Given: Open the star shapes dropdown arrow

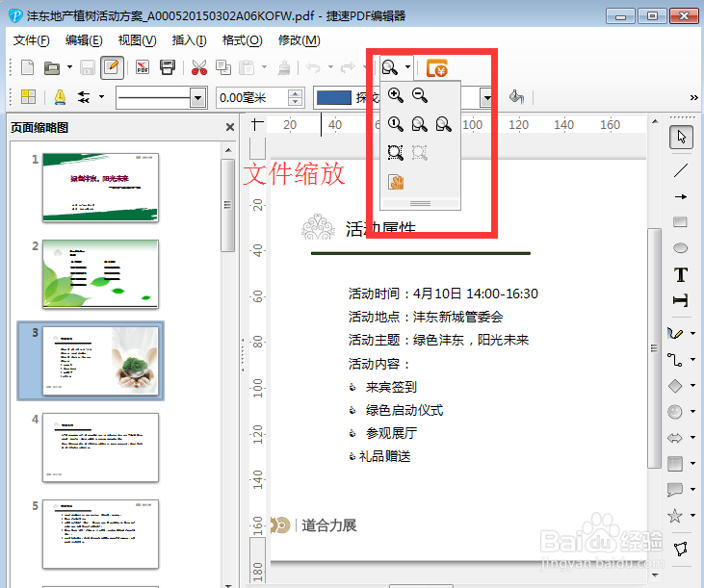Looking at the screenshot, I should [x=693, y=515].
